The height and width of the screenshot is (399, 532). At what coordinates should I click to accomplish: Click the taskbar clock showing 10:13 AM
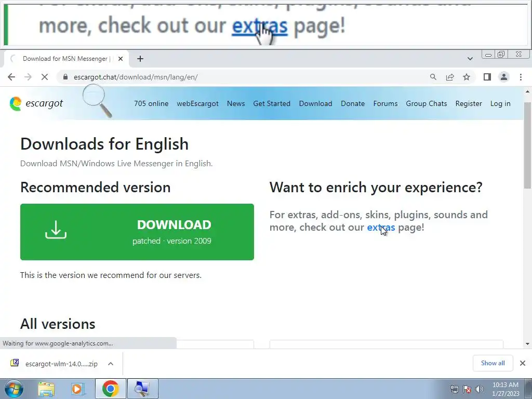506,389
